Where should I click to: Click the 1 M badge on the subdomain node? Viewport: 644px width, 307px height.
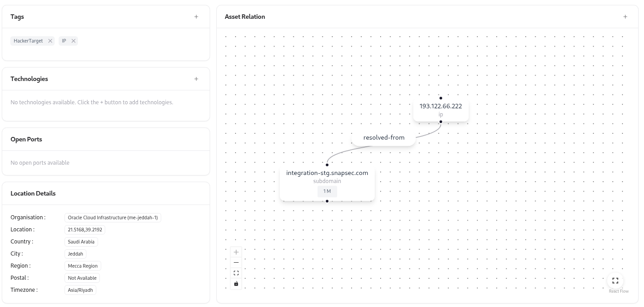tap(327, 191)
